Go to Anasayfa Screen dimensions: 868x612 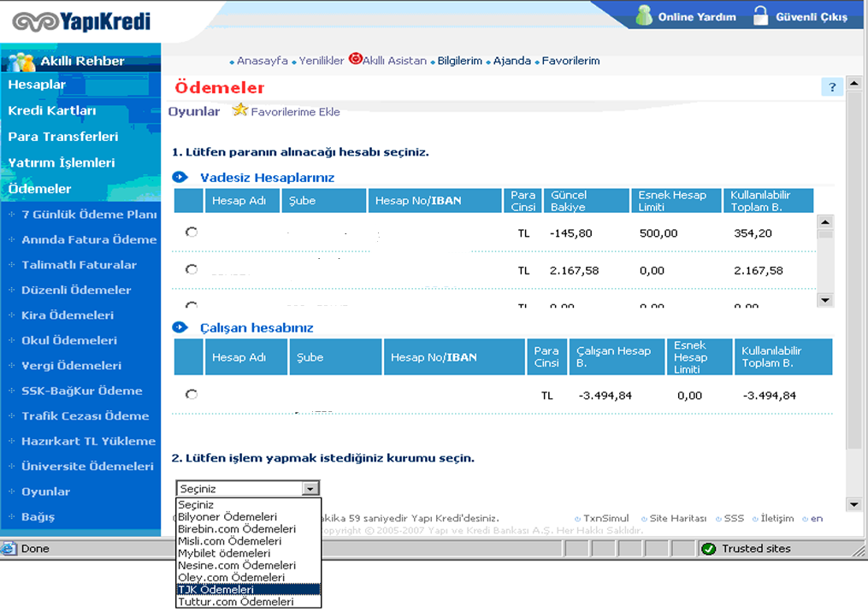(263, 61)
